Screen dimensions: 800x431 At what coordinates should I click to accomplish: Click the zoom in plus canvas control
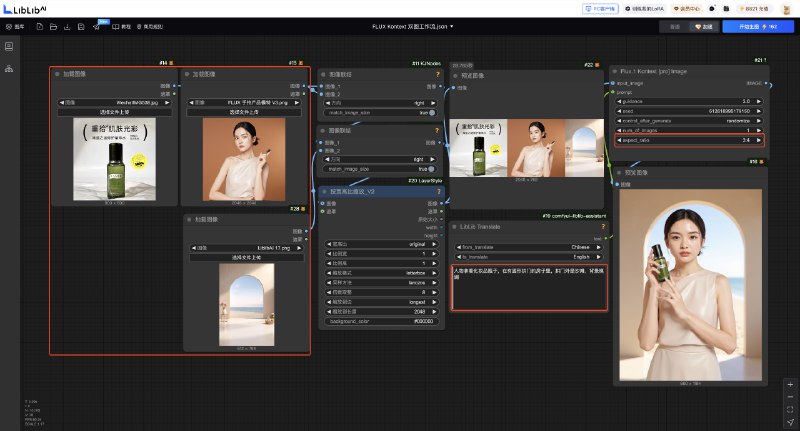tap(790, 385)
